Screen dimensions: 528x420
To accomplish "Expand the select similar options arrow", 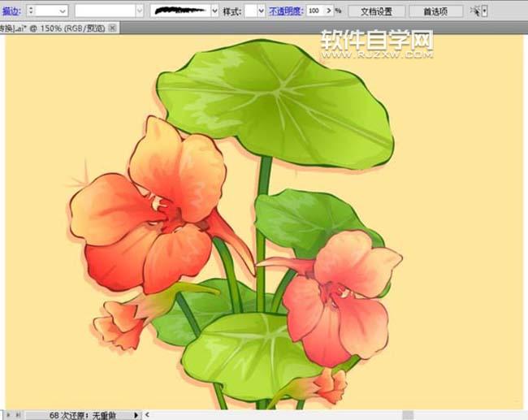I will (x=485, y=11).
